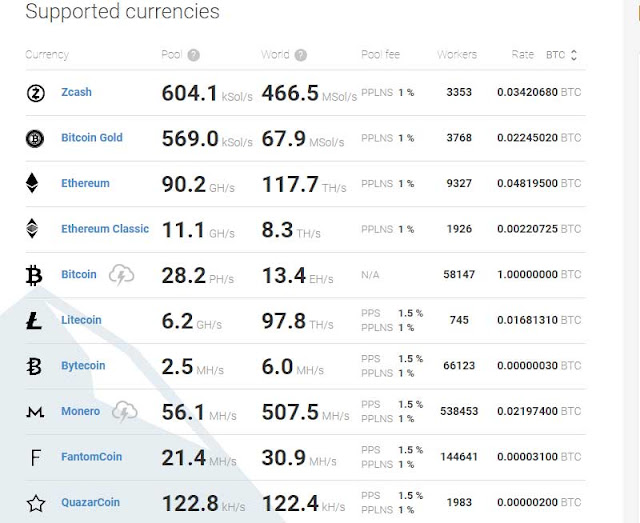Image resolution: width=640 pixels, height=523 pixels.
Task: Open the FantomCoin currency link
Action: click(91, 456)
